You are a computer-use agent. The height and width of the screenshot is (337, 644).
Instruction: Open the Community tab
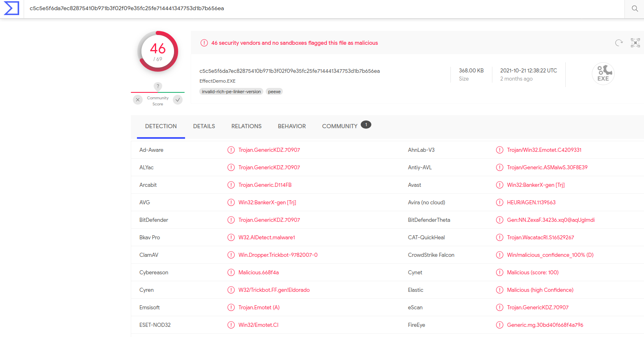pos(340,126)
